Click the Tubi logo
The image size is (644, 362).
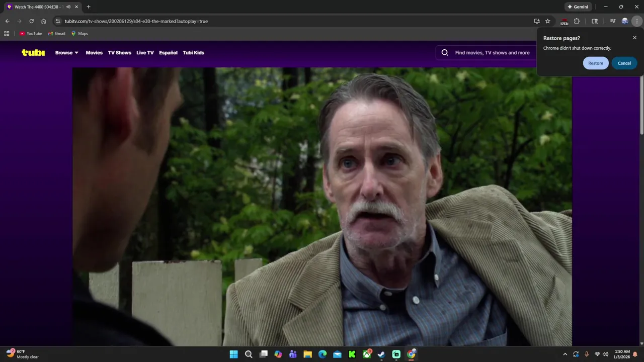33,52
